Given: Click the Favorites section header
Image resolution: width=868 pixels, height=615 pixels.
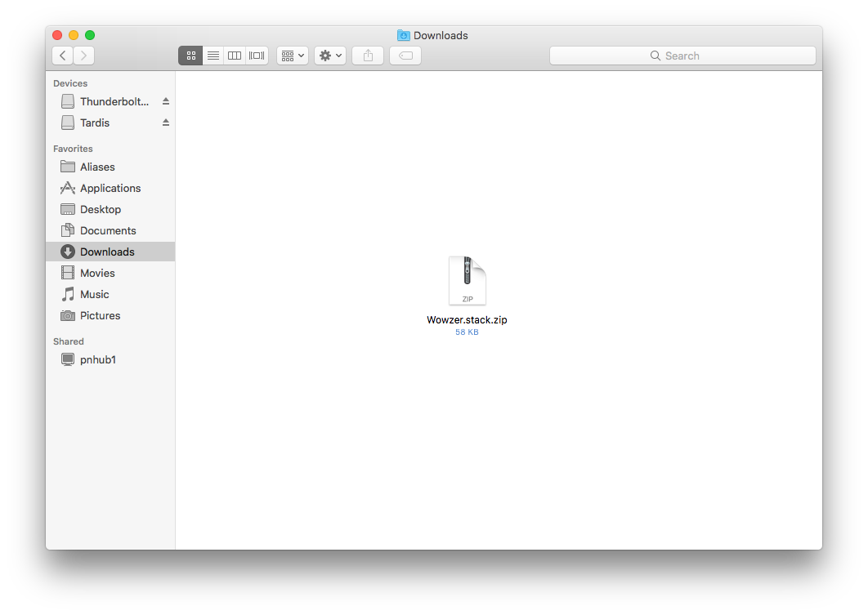Looking at the screenshot, I should pyautogui.click(x=73, y=148).
